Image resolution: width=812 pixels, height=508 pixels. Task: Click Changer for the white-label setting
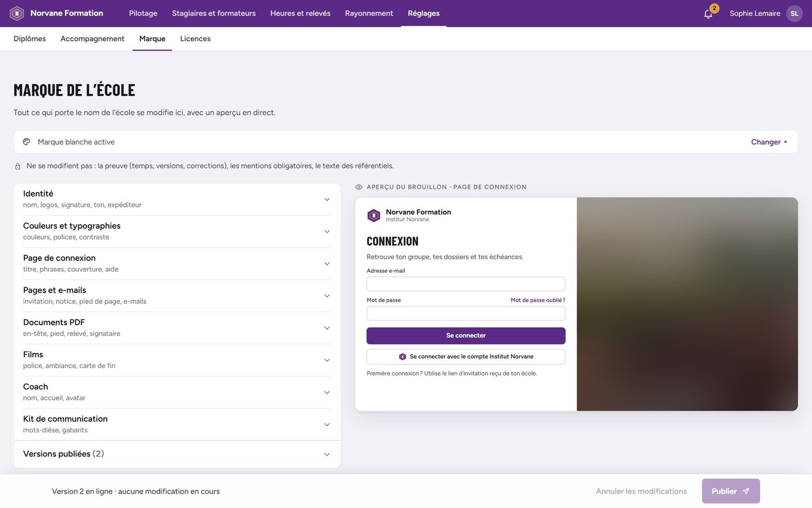click(769, 142)
